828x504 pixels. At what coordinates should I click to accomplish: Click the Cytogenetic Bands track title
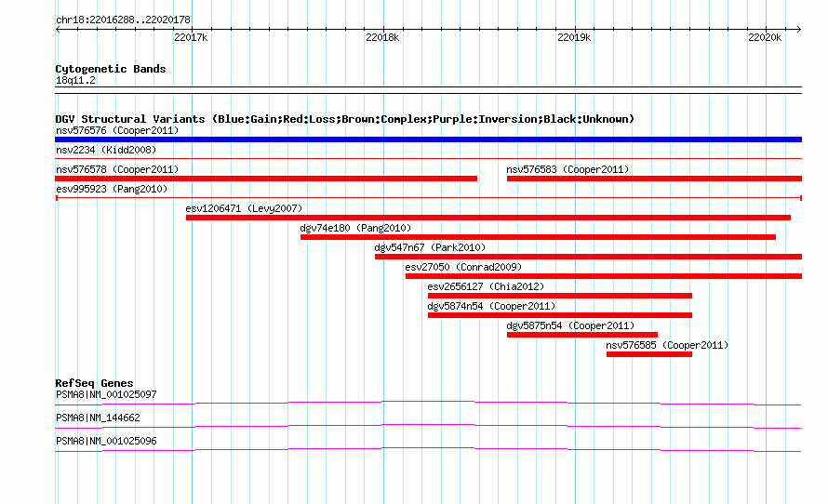(111, 69)
